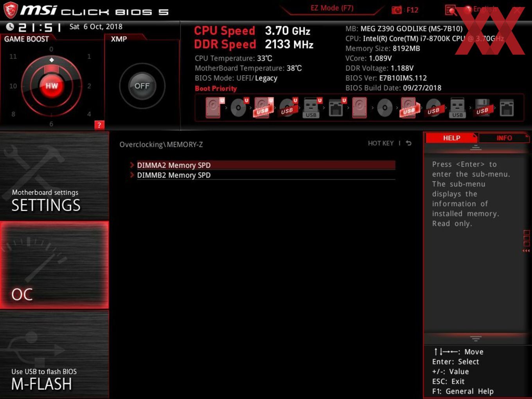The height and width of the screenshot is (399, 532).
Task: Open the HOT KEY list
Action: click(381, 143)
